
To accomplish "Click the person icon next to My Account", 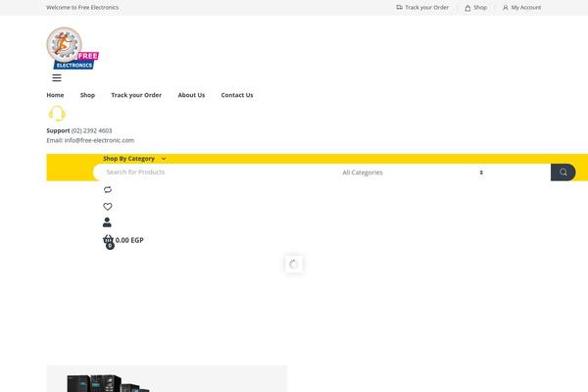I will [505, 8].
